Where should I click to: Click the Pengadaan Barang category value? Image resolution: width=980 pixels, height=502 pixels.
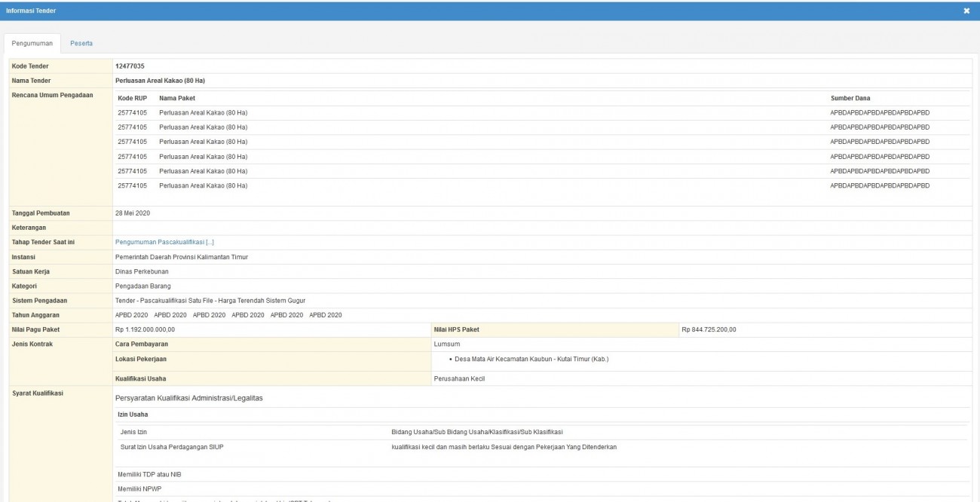(x=142, y=286)
